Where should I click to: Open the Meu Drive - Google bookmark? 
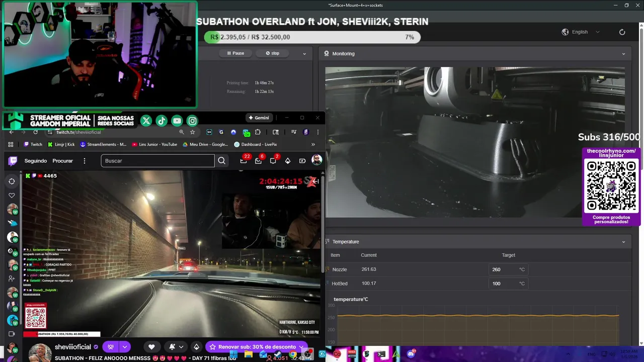[205, 144]
